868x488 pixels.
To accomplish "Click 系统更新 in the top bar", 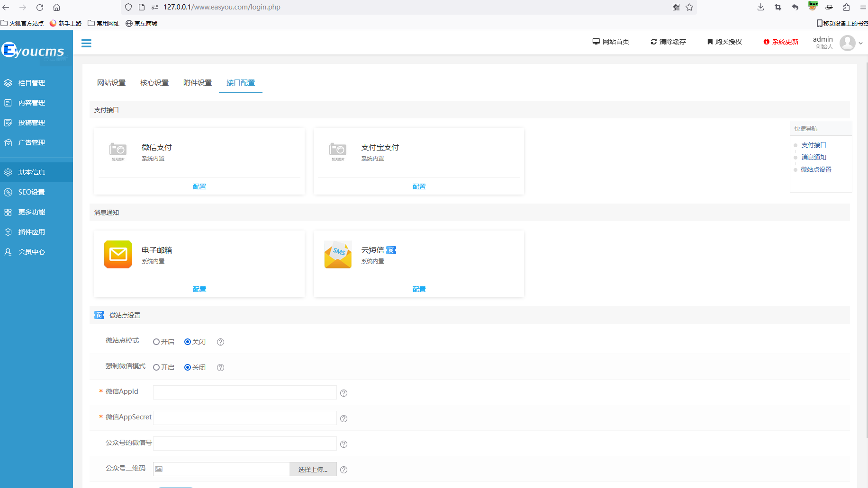I will click(x=781, y=42).
